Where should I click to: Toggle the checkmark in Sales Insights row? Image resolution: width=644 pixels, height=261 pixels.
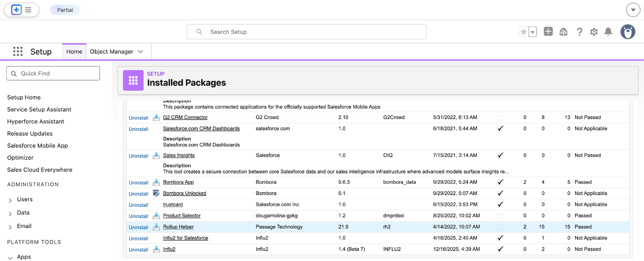500,155
